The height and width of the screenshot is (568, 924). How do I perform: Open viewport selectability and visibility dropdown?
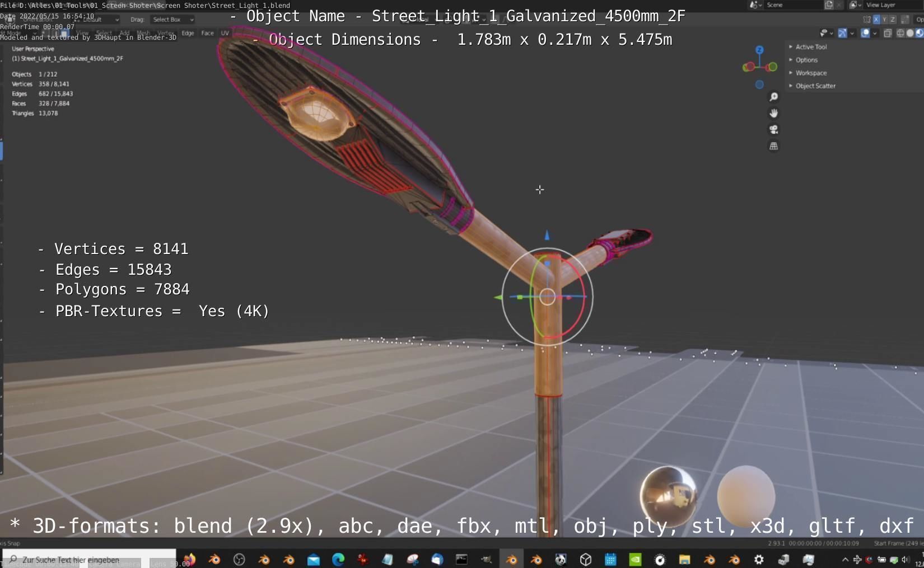click(826, 33)
